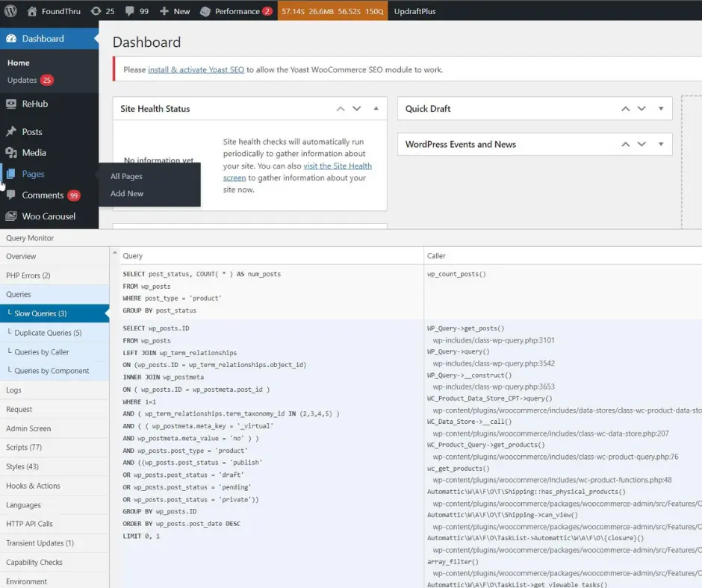The image size is (702, 588).
Task: Click install & activate Yoast SEO link
Action: 196,70
